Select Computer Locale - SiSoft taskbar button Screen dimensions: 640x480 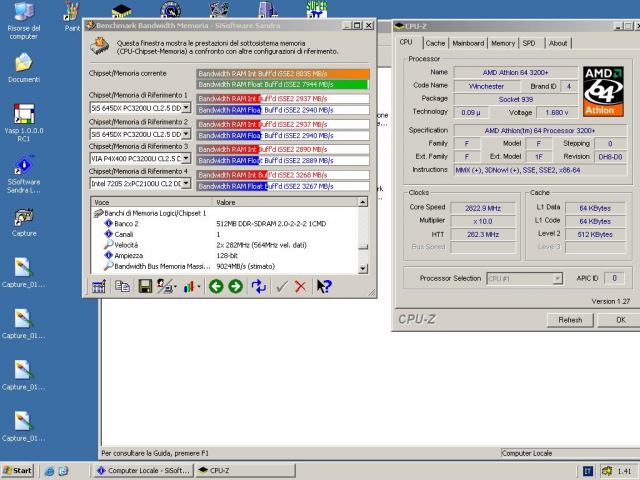click(x=143, y=471)
